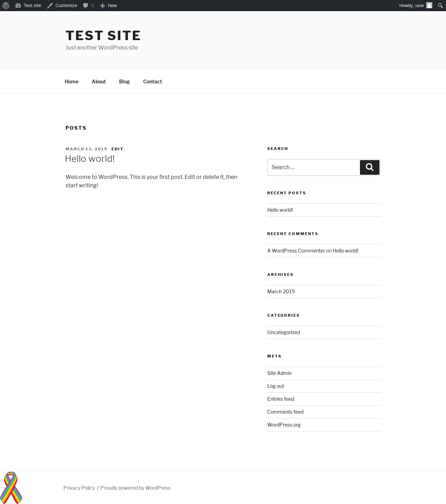This screenshot has height=504, width=446.
Task: View the Uncategorized category
Action: point(284,332)
